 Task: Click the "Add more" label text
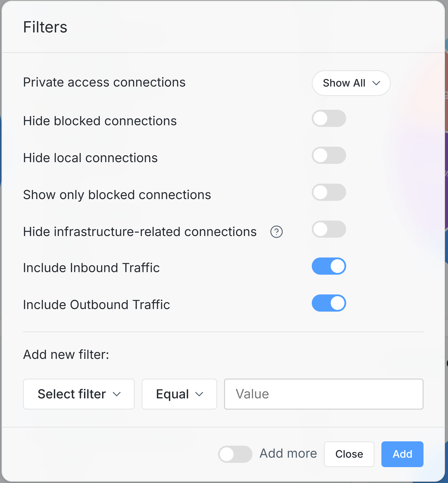tap(288, 453)
